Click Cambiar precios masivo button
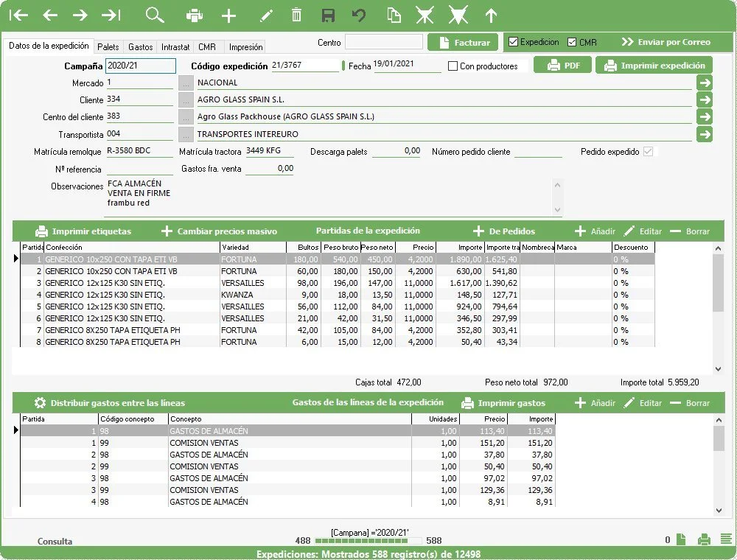737x560 pixels. pyautogui.click(x=219, y=231)
